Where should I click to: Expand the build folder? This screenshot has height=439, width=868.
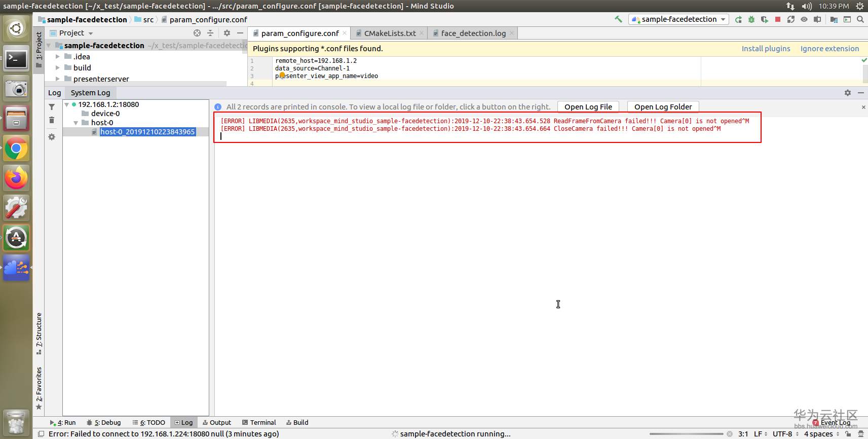58,68
